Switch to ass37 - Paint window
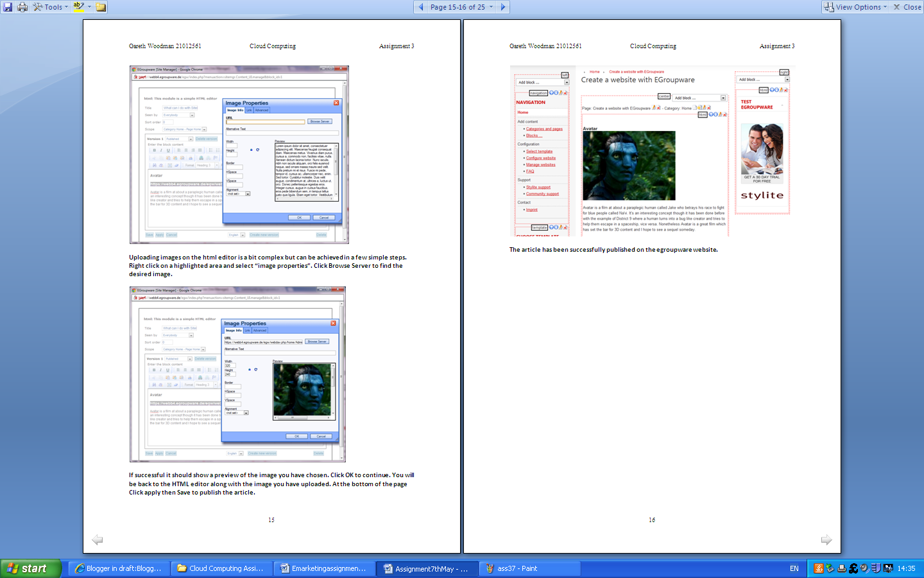Viewport: 924px width, 578px height. tap(529, 568)
